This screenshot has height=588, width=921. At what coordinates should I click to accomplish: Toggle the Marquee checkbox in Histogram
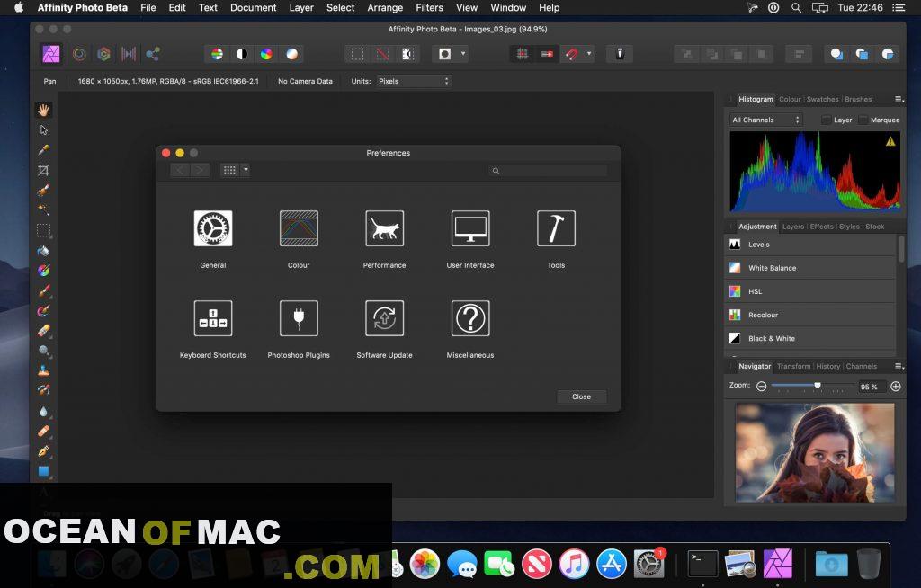[x=863, y=120]
